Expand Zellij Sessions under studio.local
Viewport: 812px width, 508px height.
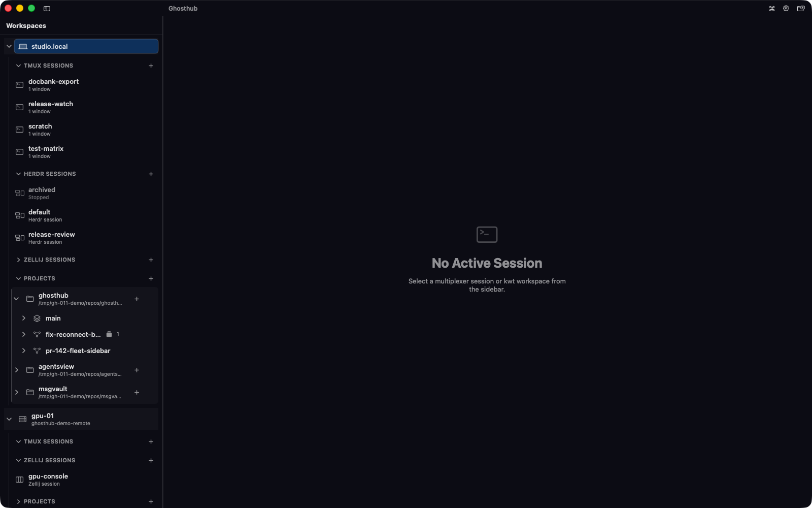18,260
